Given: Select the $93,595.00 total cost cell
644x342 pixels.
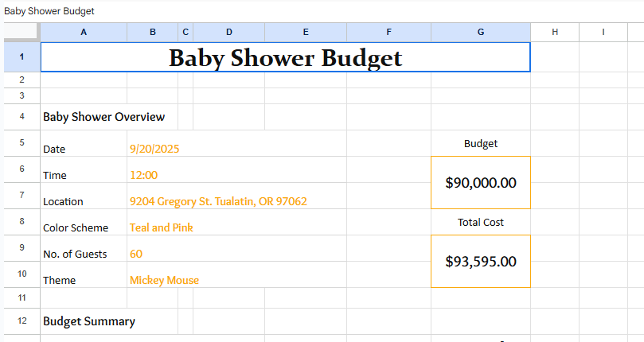Looking at the screenshot, I should pyautogui.click(x=480, y=261).
